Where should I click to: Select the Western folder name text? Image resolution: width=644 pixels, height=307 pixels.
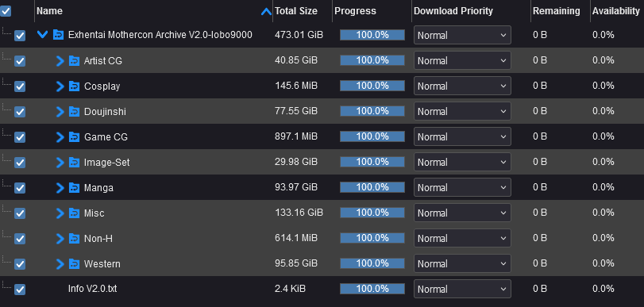(x=102, y=264)
